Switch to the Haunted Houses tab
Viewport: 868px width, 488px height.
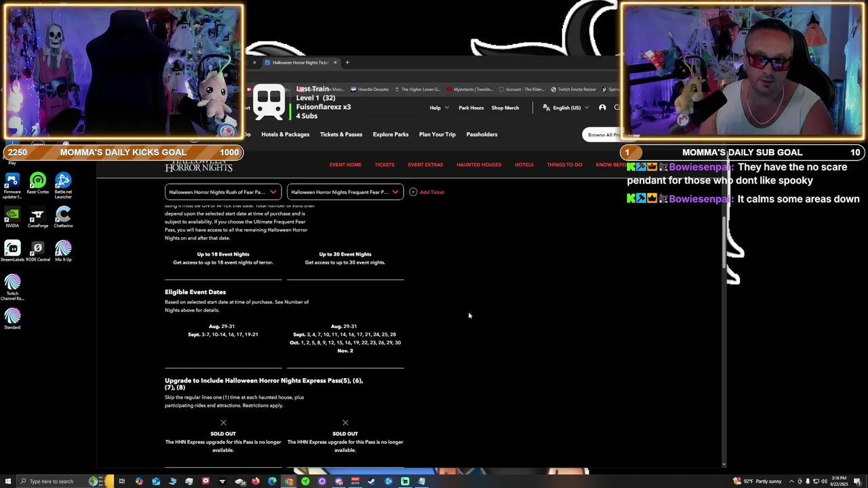(x=479, y=165)
